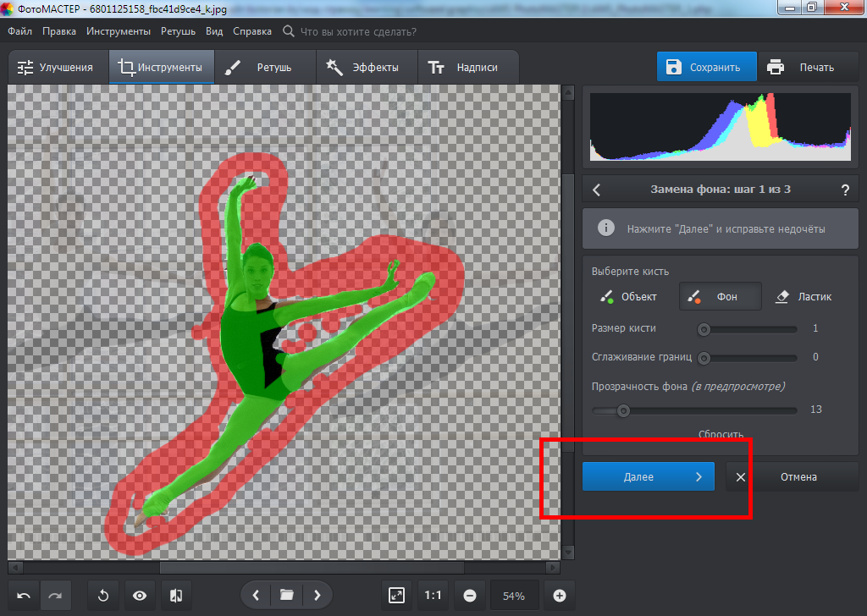Switch to the Эффекты tab
The height and width of the screenshot is (616, 867).
point(366,68)
